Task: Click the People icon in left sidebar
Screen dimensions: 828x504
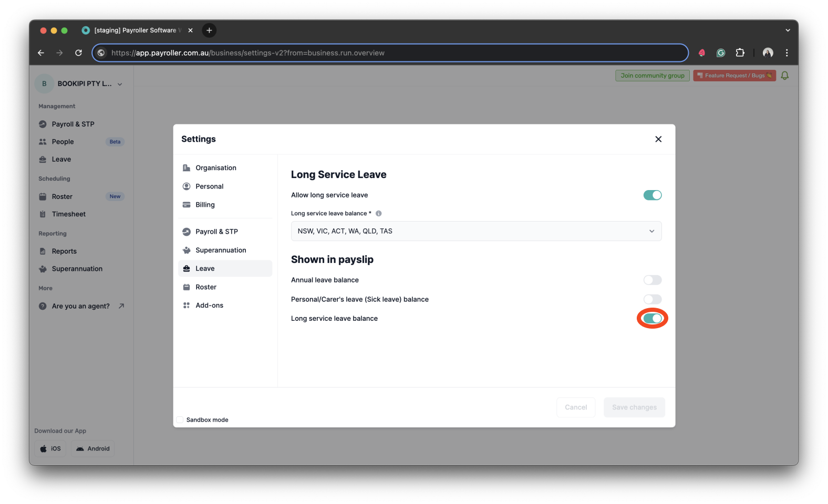Action: coord(43,142)
